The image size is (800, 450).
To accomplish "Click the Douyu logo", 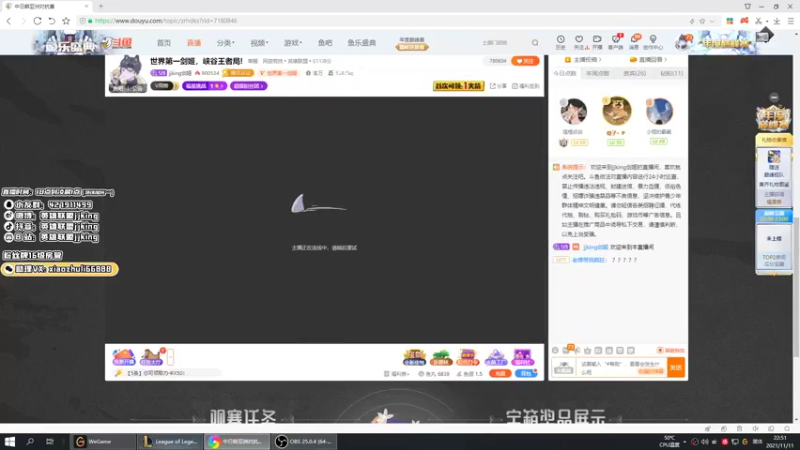I will (x=117, y=43).
